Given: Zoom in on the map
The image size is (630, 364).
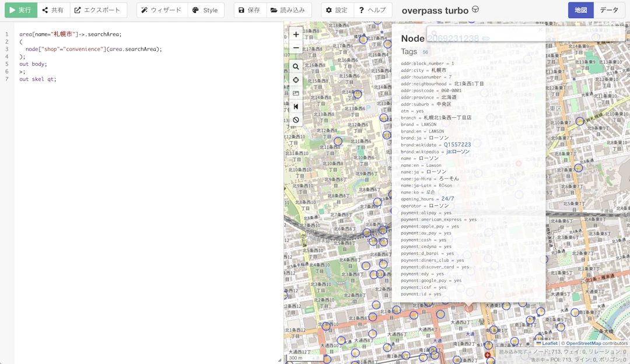Looking at the screenshot, I should pos(296,34).
